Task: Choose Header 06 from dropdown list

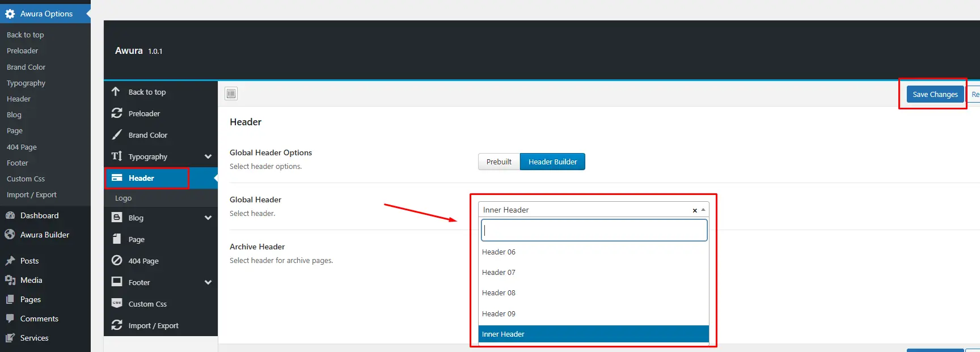Action: [x=594, y=252]
